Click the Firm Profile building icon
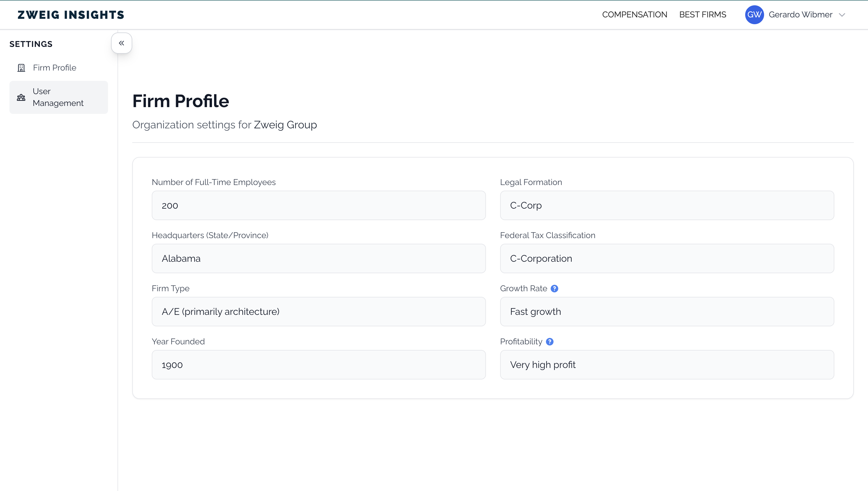Viewport: 868px width, 491px height. coord(21,68)
